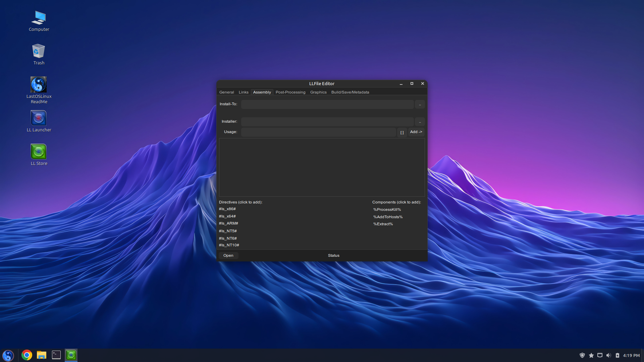Select the LLFile Editor taskbar entry

click(x=71, y=355)
